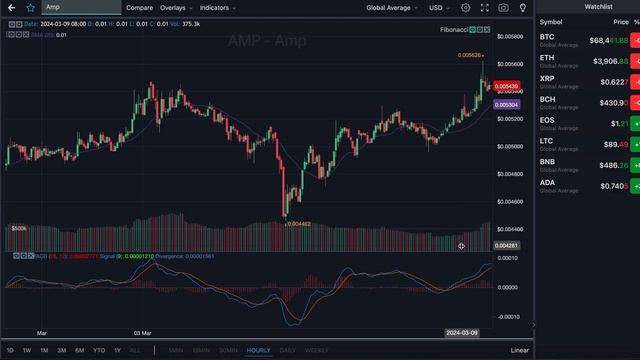Open settings of the SMA overlay
Screen dimensions: 640x360
click(11, 35)
